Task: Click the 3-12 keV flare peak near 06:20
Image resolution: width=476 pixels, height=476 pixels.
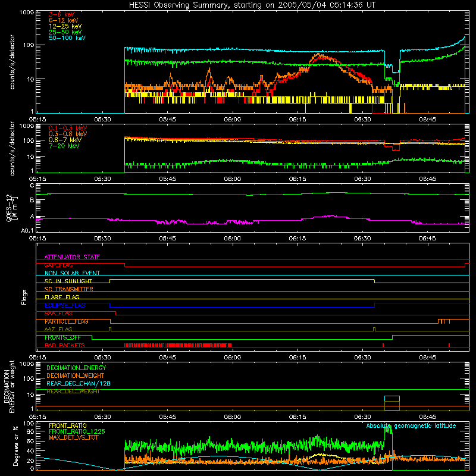Action: tap(319, 55)
